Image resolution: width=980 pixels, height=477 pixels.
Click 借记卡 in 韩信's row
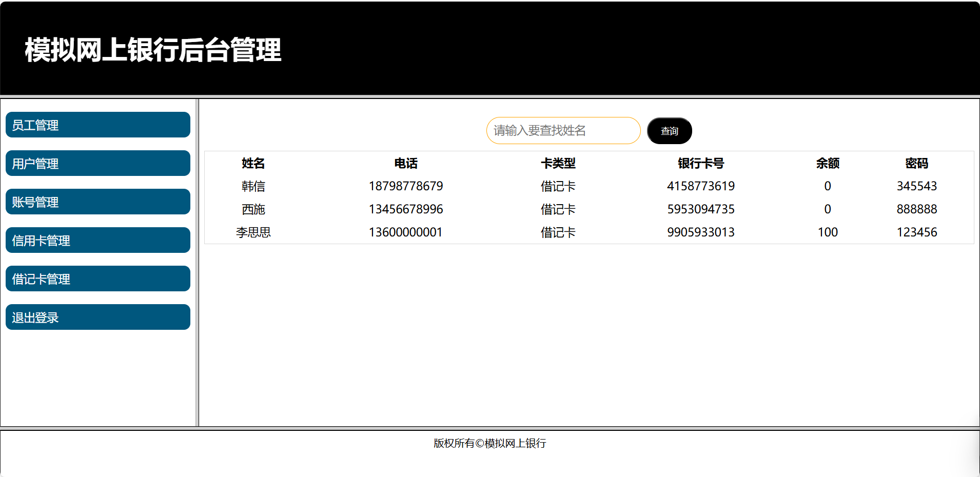(x=558, y=186)
